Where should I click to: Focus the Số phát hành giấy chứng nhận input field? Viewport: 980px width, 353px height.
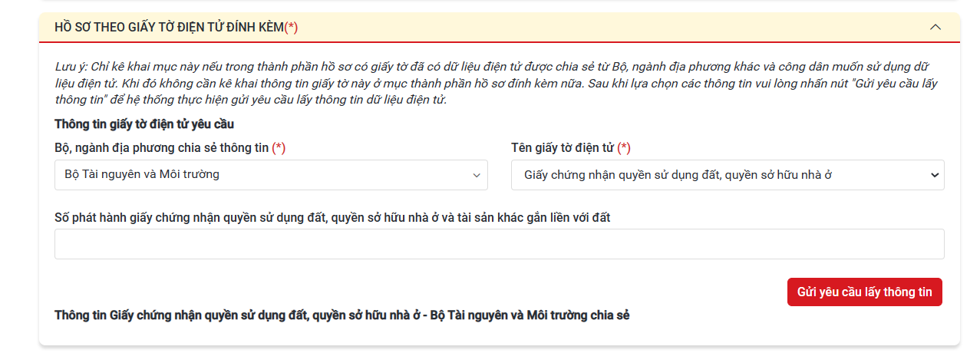[499, 244]
